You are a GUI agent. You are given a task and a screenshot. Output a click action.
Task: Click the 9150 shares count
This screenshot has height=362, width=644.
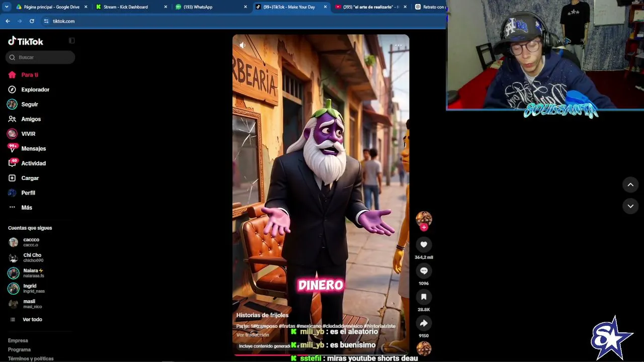424,336
